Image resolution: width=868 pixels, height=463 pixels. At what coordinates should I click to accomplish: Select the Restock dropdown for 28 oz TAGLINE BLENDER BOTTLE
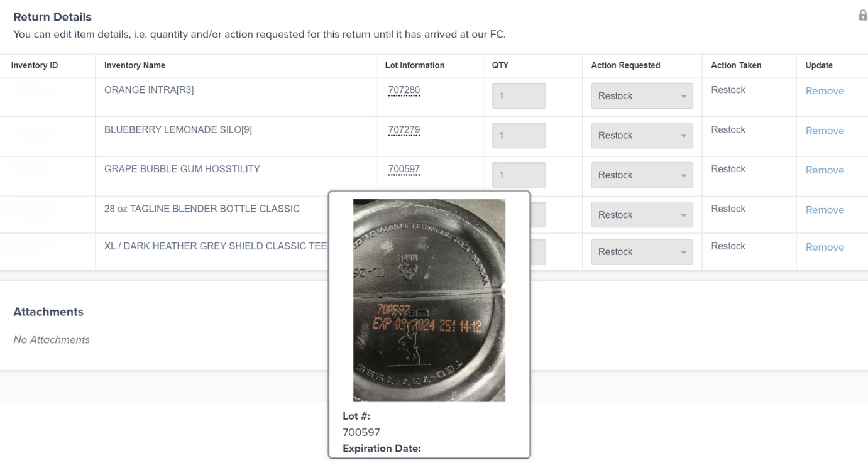tap(641, 214)
